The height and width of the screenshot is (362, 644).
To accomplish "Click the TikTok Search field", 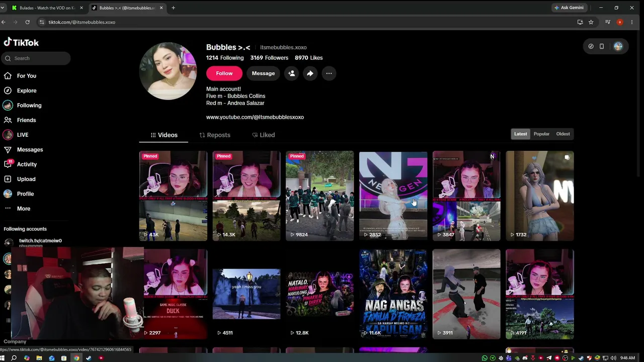I will pos(36,58).
